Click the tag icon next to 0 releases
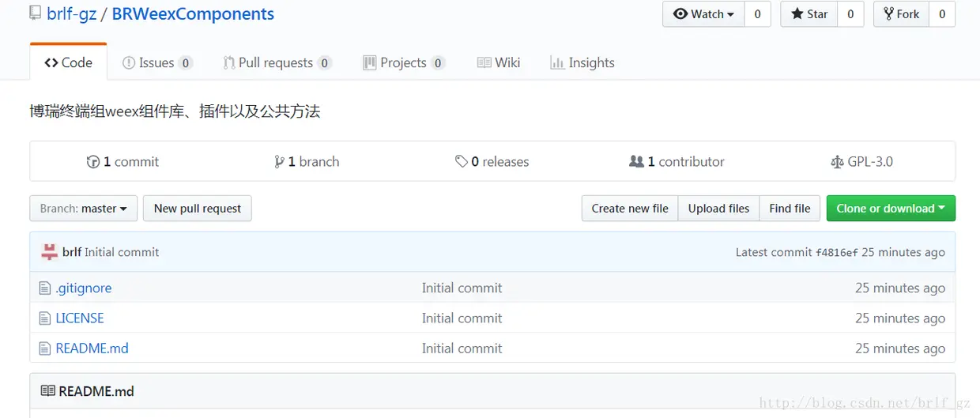This screenshot has height=418, width=980. pos(462,162)
